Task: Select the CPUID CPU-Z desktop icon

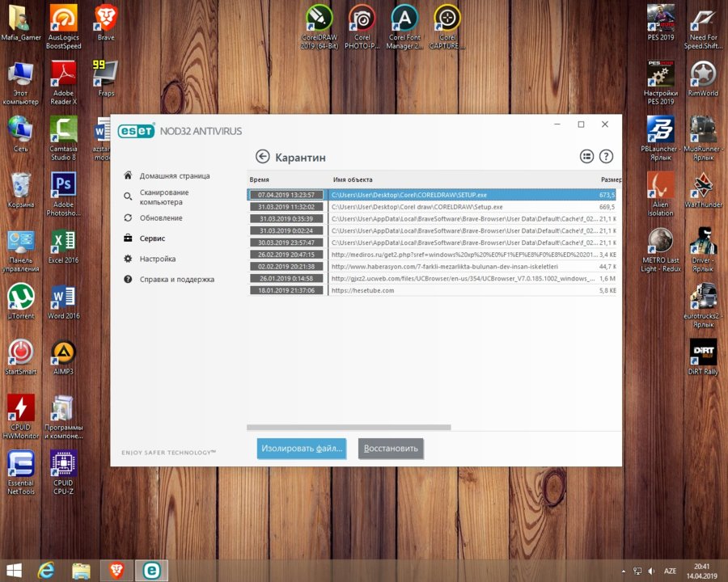Action: 63,472
